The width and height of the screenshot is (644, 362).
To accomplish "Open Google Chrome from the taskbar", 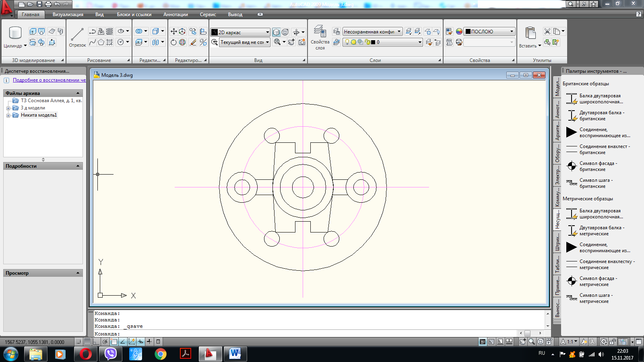I will 161,354.
